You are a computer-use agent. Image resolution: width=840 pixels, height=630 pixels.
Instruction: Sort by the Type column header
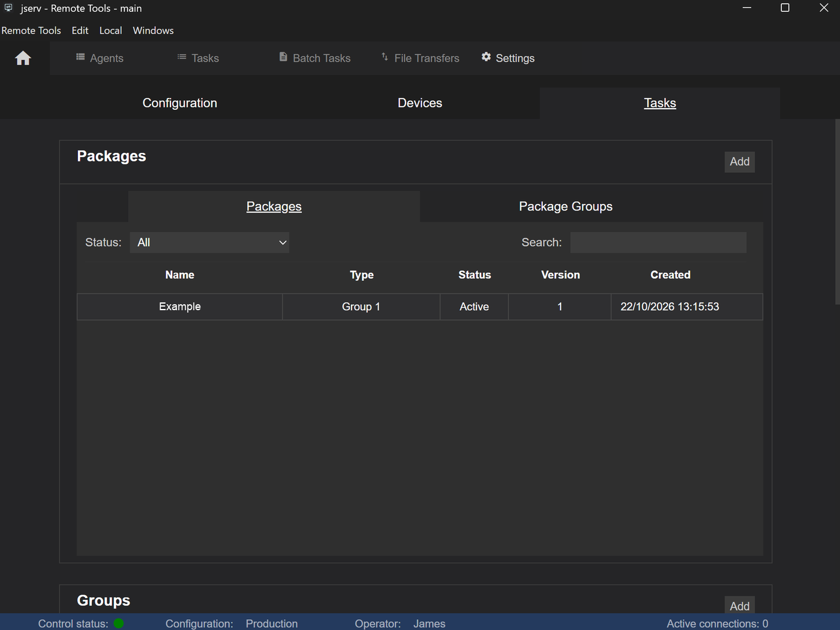(362, 275)
